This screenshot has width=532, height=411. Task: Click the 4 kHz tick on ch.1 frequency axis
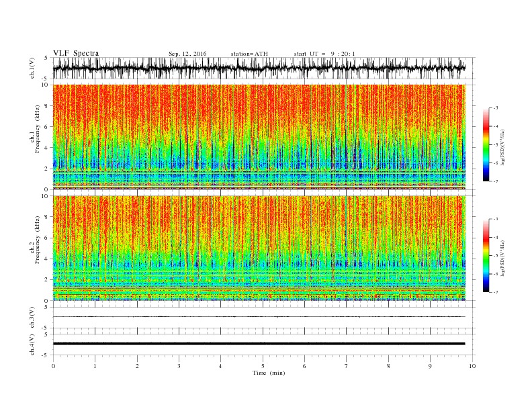point(47,148)
